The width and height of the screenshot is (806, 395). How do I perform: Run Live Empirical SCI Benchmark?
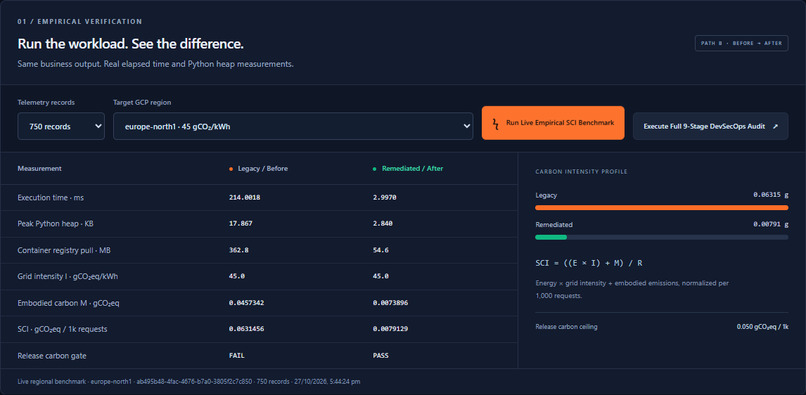[553, 123]
